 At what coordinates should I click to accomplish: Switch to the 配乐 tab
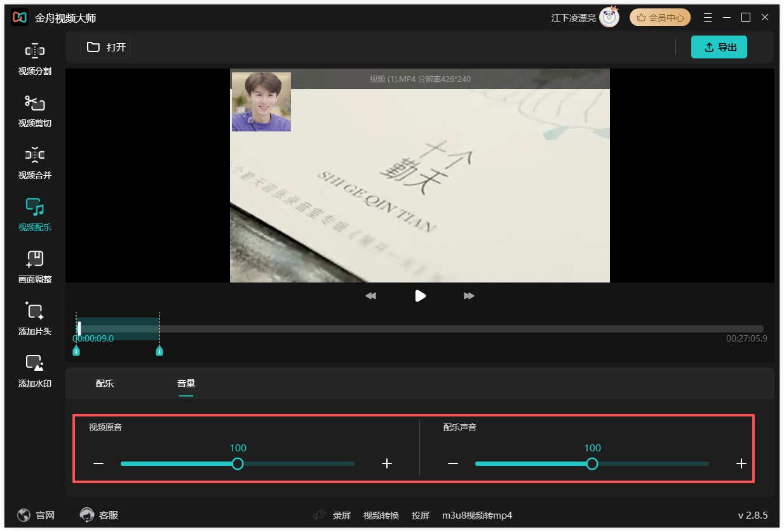tap(105, 383)
